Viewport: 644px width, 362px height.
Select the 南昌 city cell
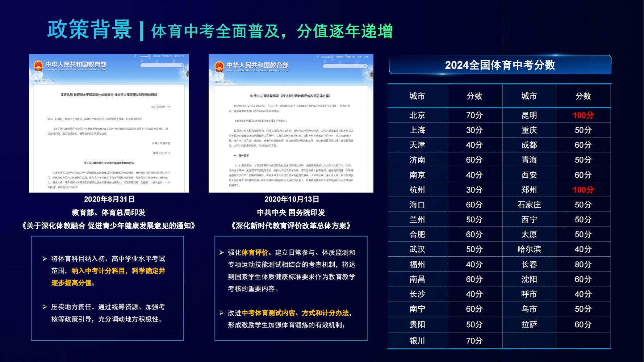coord(417,279)
